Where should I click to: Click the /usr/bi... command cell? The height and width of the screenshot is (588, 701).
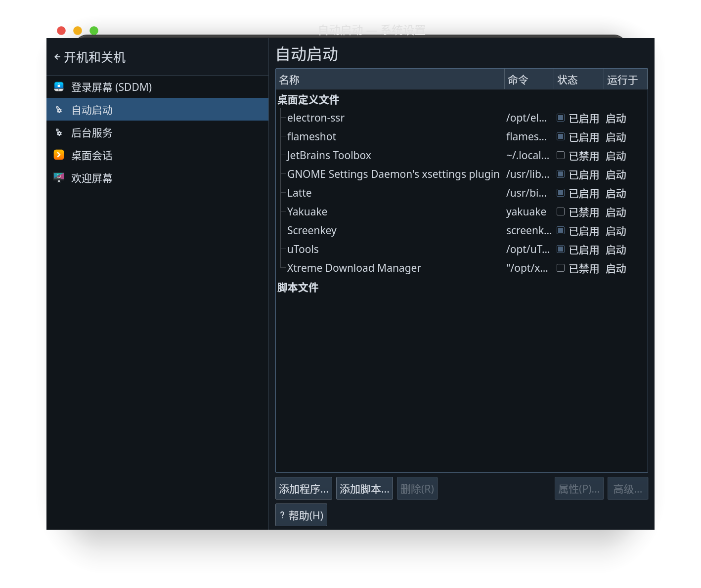(526, 193)
